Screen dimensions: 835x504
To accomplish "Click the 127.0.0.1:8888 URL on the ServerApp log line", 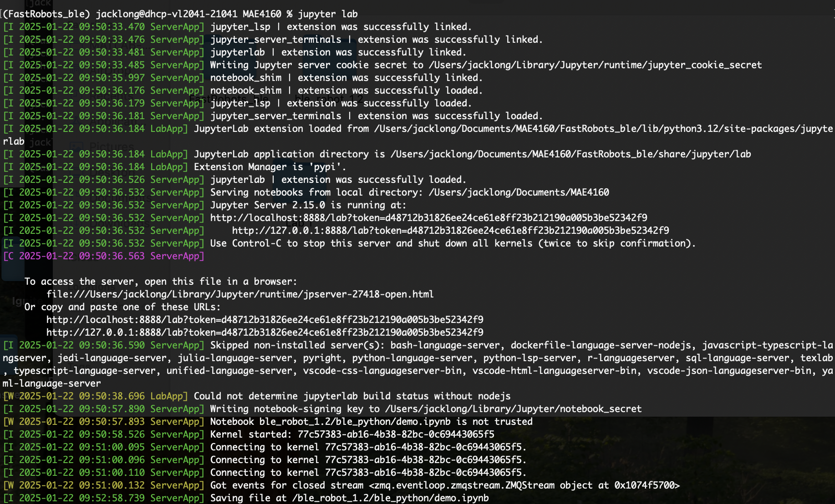I will (450, 231).
